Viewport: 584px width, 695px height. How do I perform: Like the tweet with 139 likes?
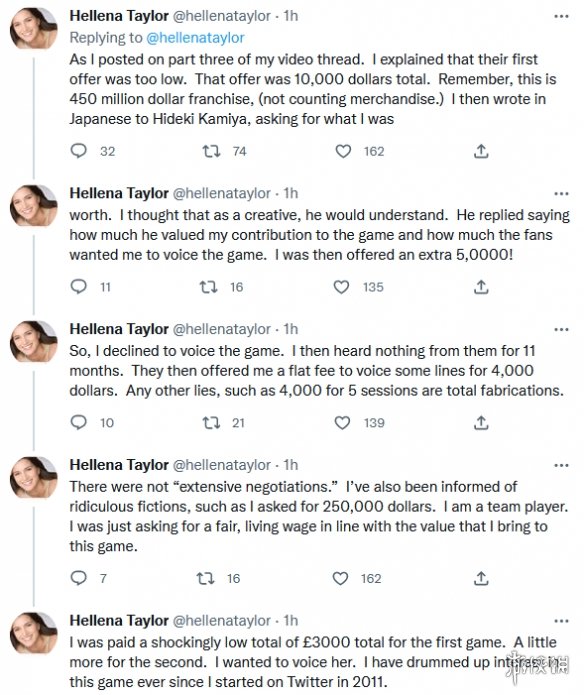342,423
